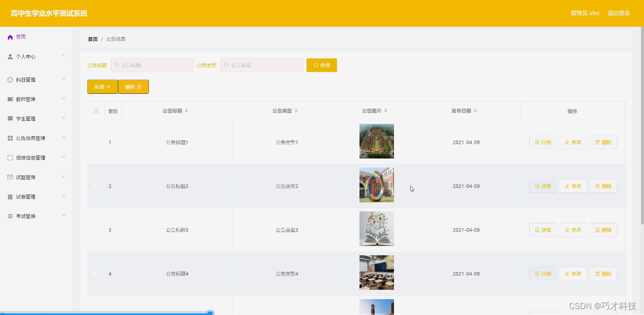
Task: Click the person icon beside 个人中心
Action: tap(10, 57)
